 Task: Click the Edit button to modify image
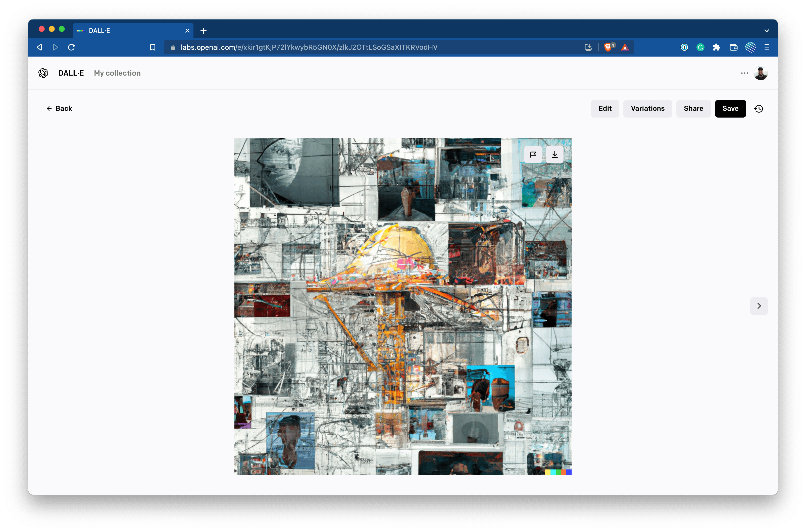605,108
